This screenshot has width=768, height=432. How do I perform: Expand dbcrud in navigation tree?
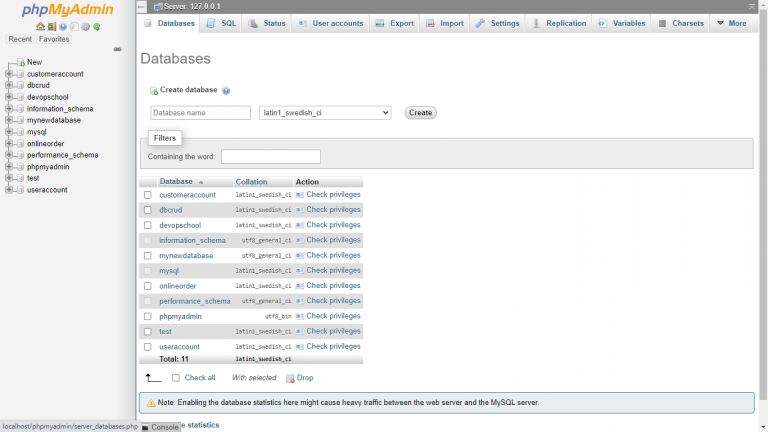pos(9,85)
